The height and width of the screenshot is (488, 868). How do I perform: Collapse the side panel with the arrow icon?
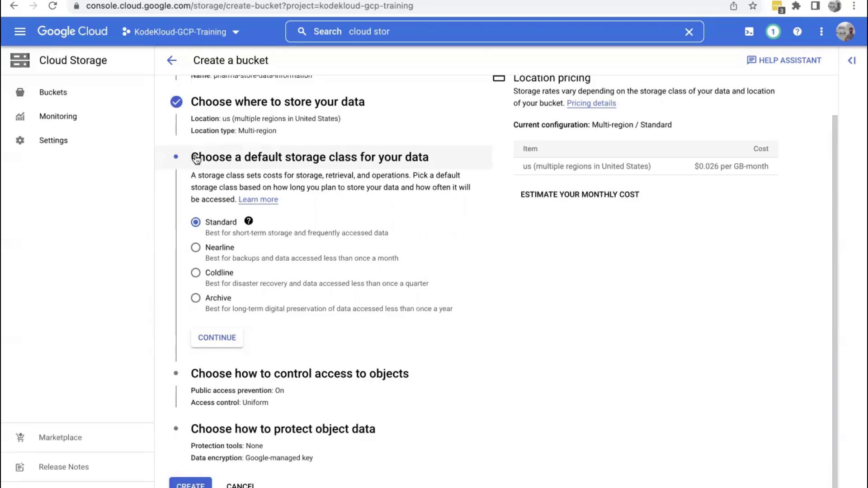852,61
